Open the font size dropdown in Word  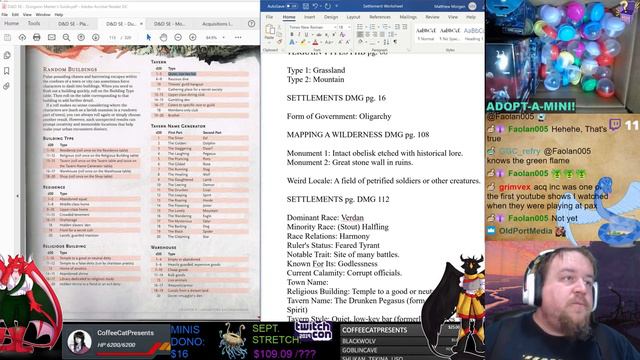pos(349,27)
